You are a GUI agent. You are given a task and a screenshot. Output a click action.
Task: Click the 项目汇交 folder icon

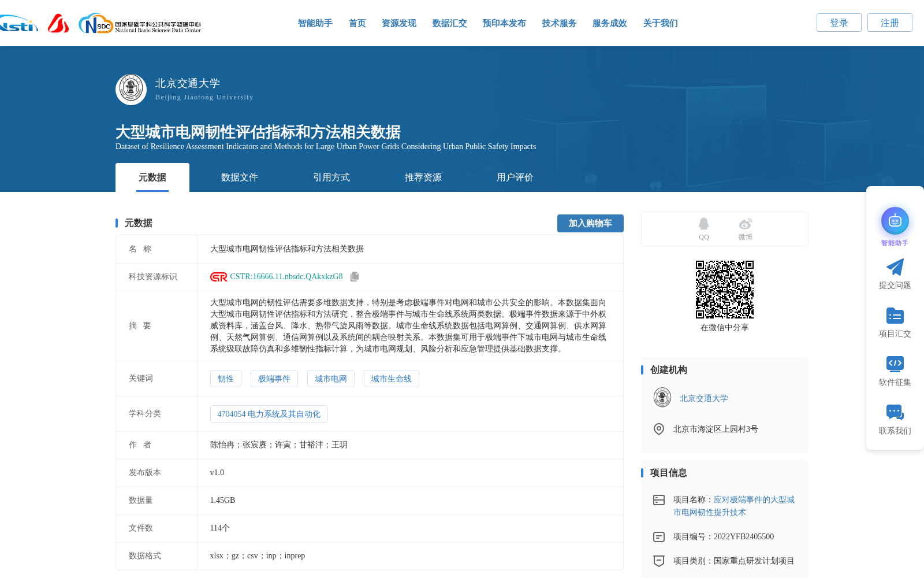(x=895, y=316)
